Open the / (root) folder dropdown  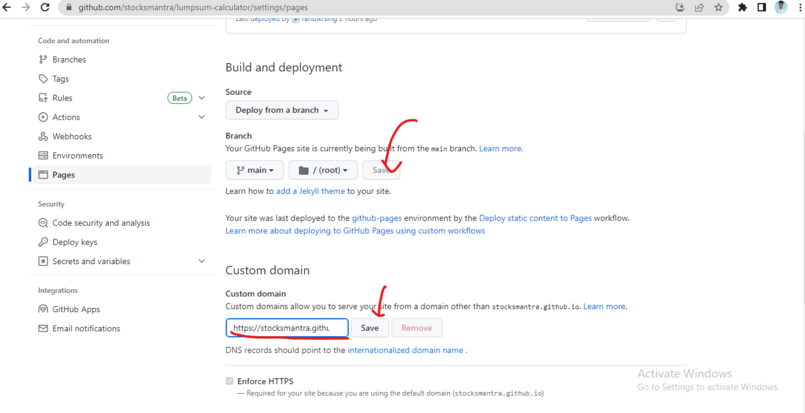[323, 170]
